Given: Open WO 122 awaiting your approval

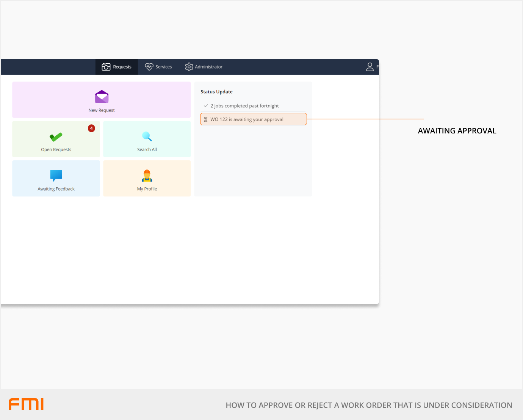Looking at the screenshot, I should [247, 119].
